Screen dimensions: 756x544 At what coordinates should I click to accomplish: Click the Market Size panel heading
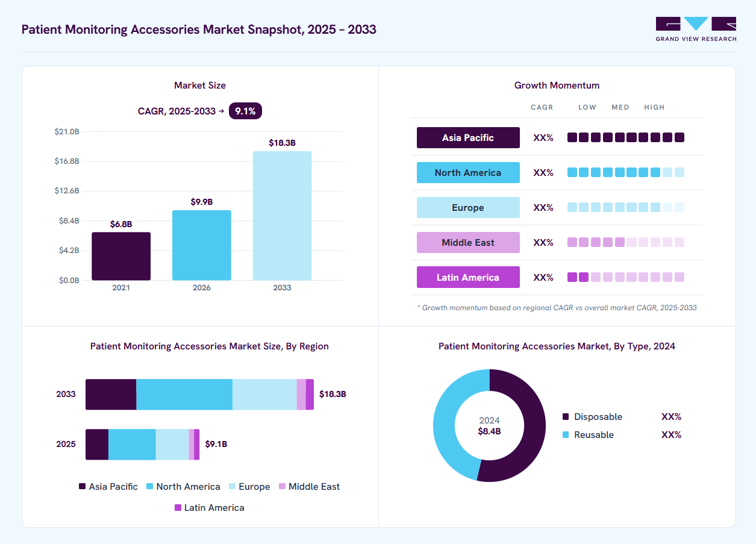pyautogui.click(x=200, y=86)
